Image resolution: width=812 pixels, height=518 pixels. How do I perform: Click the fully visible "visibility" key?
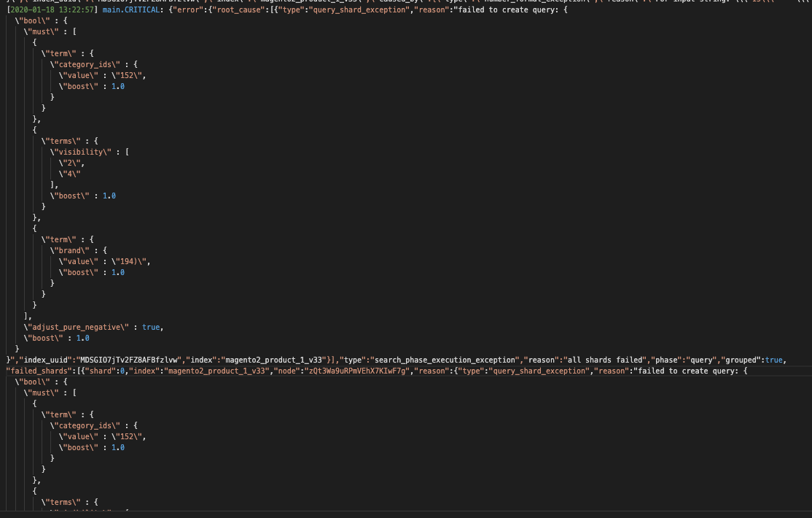(x=84, y=152)
